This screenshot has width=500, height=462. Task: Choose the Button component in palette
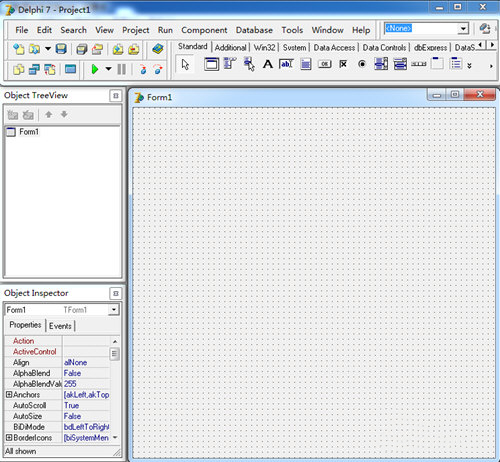pyautogui.click(x=324, y=64)
